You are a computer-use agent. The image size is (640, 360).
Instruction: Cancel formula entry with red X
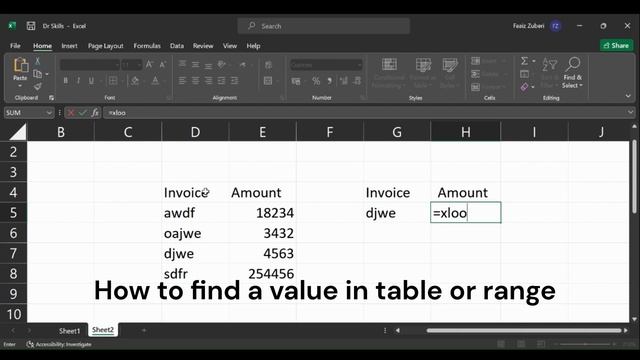[x=71, y=113]
